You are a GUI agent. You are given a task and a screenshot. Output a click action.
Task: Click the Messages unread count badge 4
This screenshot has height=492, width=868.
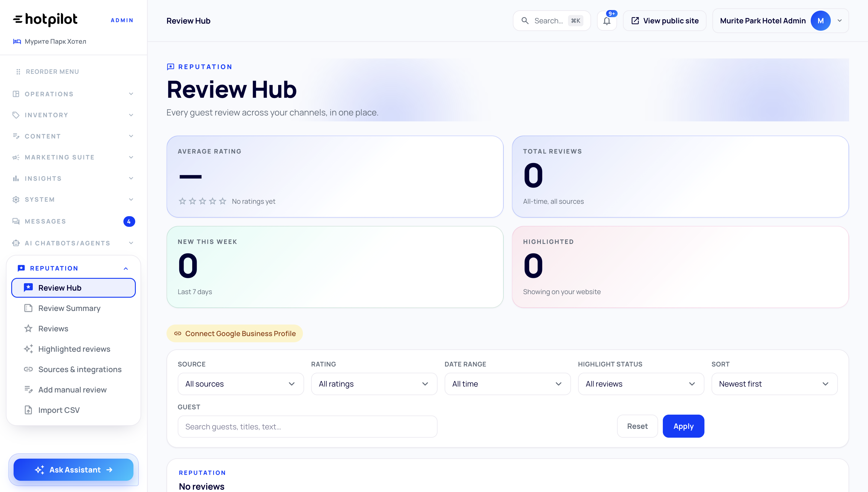[129, 221]
